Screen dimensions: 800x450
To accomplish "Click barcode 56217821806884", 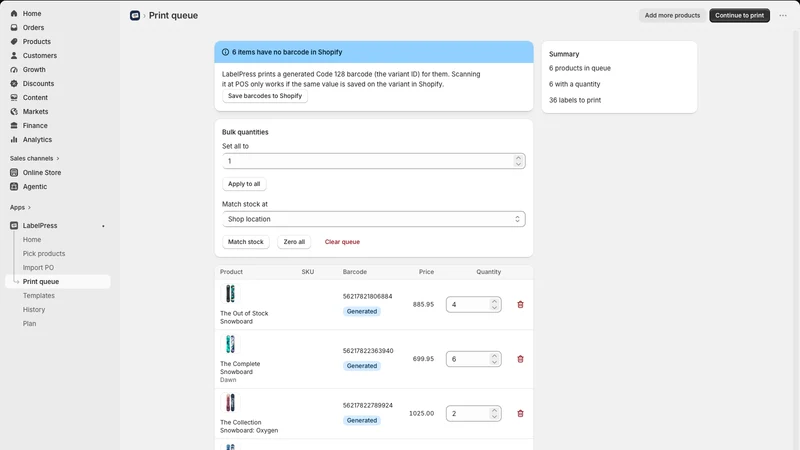I will coord(367,296).
